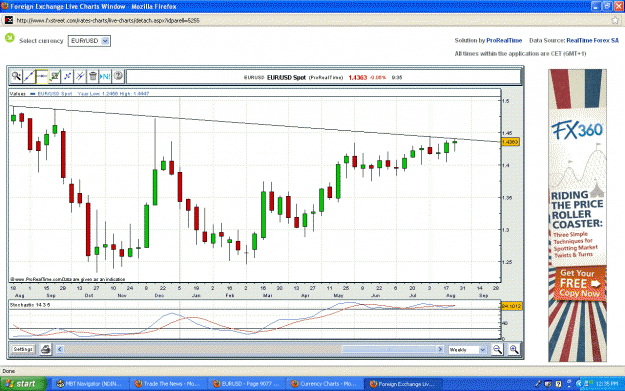625x391 pixels.
Task: Click the chart horizontal scrollbar thumb
Action: 389,350
